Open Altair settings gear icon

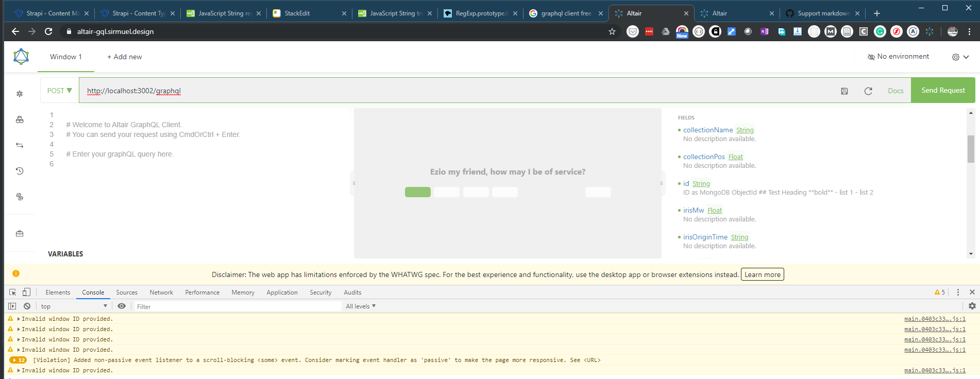click(x=956, y=57)
